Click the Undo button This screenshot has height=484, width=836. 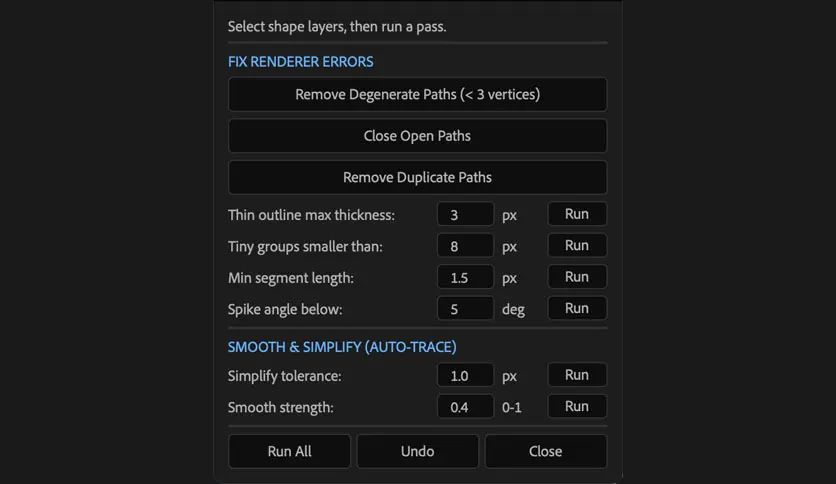pos(417,451)
